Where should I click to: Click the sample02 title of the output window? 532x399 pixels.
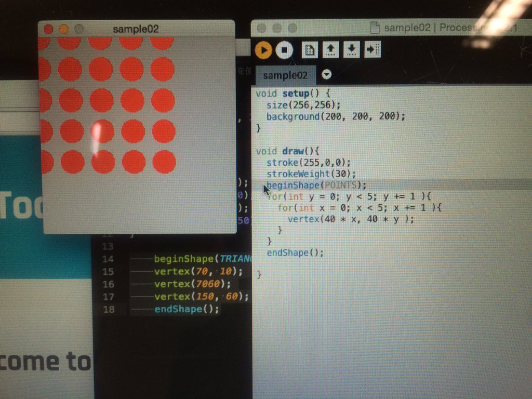(x=136, y=29)
